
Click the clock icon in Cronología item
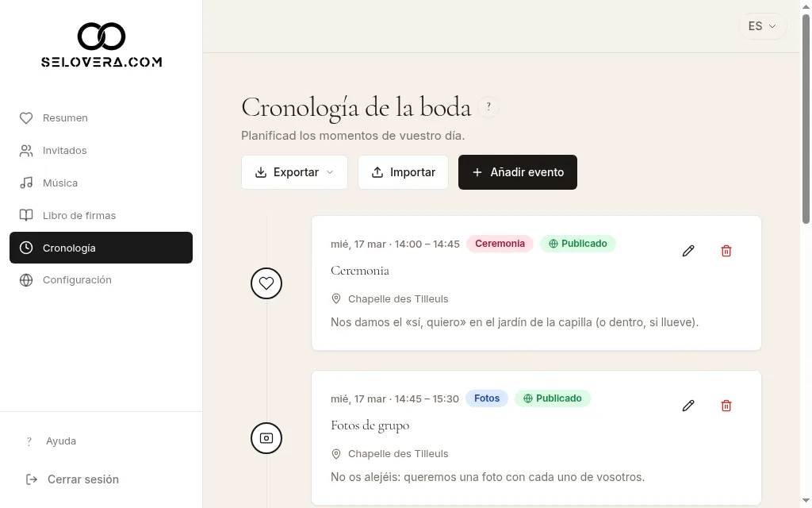26,248
